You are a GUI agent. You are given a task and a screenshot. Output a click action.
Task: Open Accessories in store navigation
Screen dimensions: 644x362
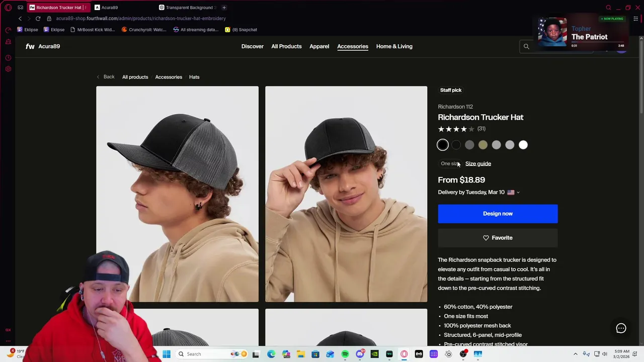(353, 46)
